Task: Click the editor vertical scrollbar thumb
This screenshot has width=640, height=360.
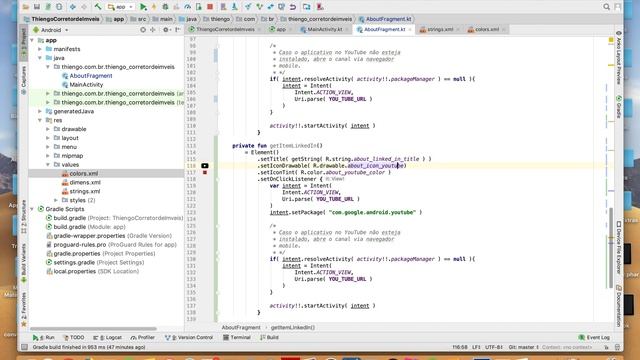Action: (x=611, y=247)
